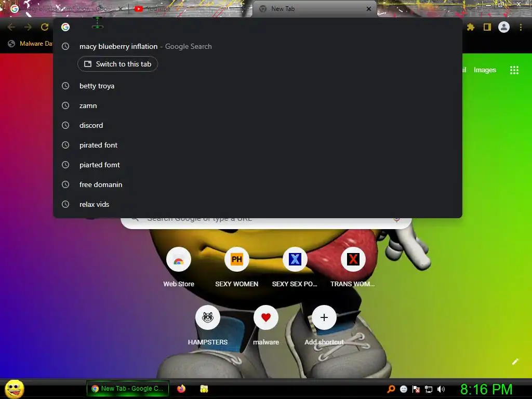Select free domanin suggestion
The width and height of the screenshot is (532, 399).
coord(258,184)
